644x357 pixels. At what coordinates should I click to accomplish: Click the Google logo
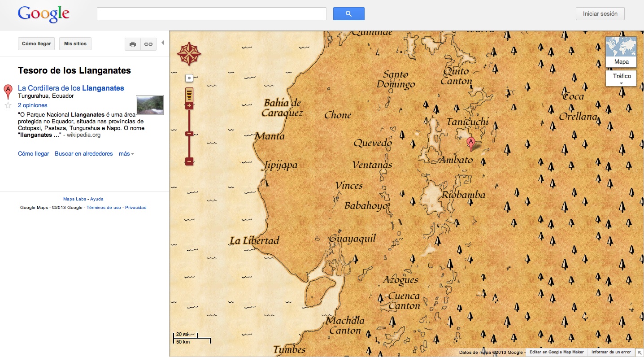pos(44,14)
